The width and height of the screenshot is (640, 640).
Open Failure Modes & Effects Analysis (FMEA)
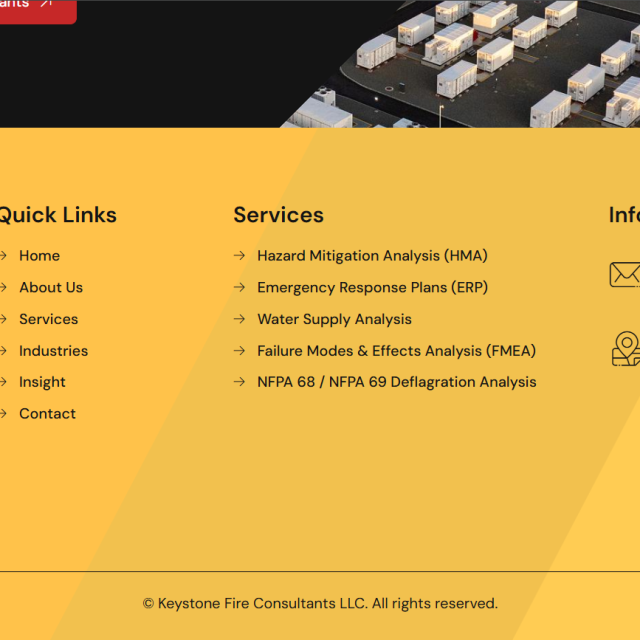pyautogui.click(x=396, y=351)
